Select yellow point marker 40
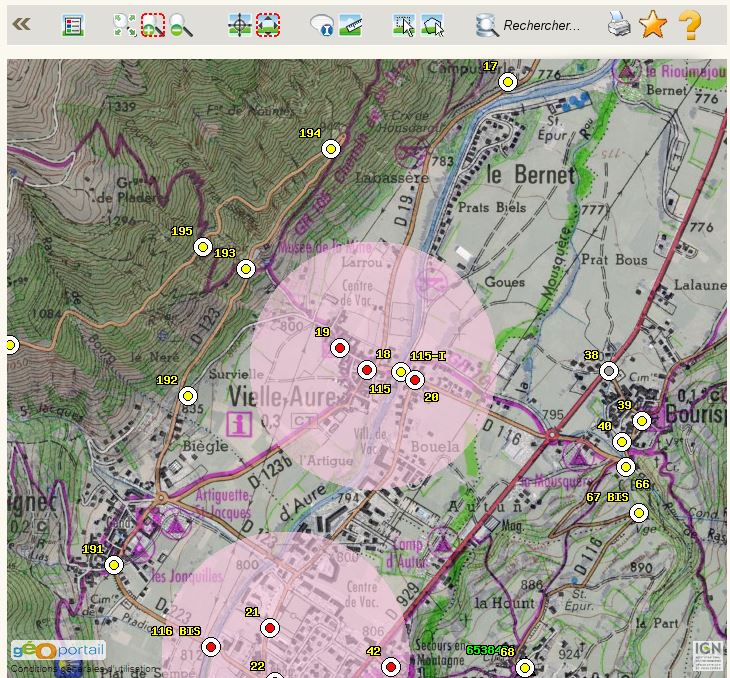The image size is (730, 678). [622, 441]
